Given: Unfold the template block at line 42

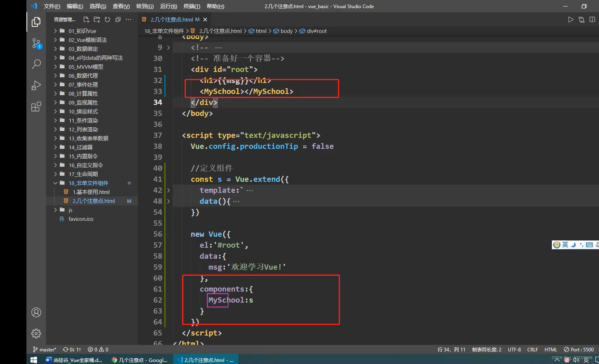Looking at the screenshot, I should click(x=168, y=190).
